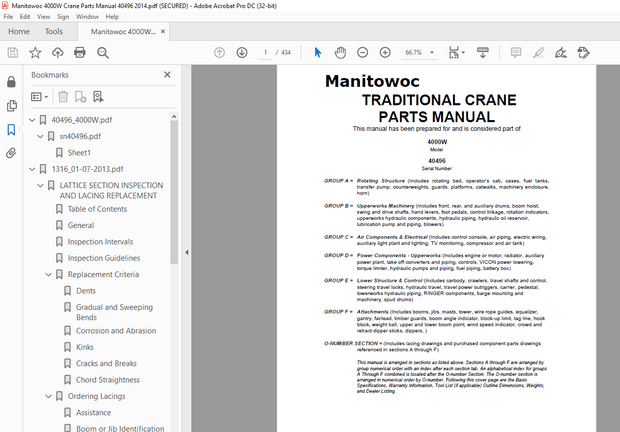The image size is (620, 432).
Task: Open the Sign menu
Action: click(63, 17)
